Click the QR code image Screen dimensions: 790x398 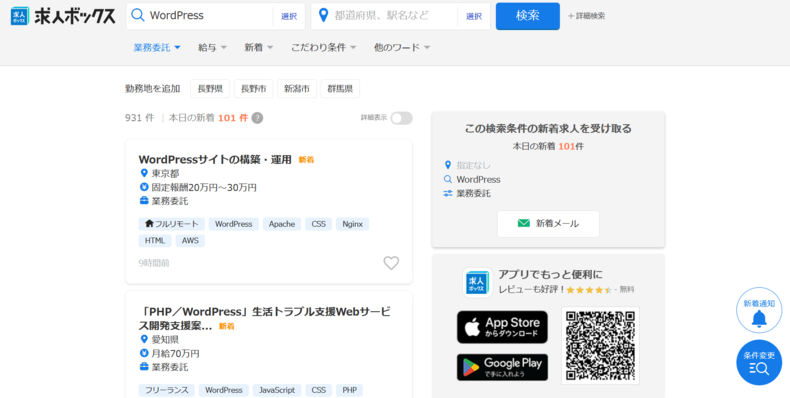[x=600, y=346]
